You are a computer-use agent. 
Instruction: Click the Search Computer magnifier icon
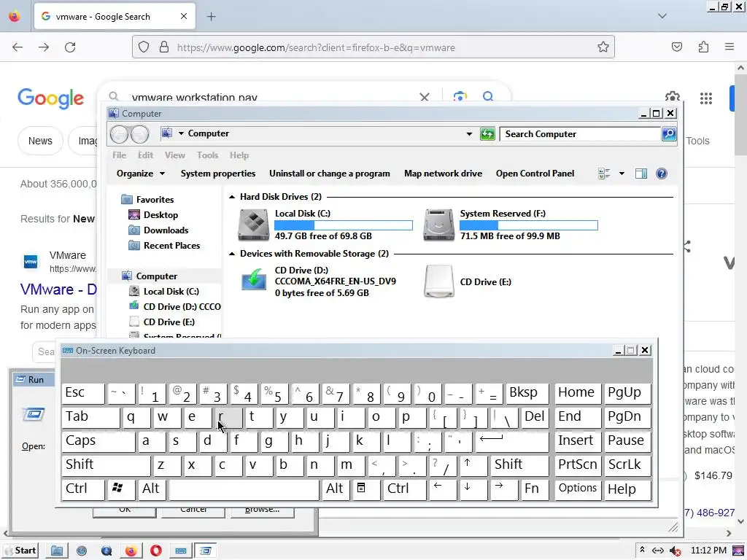pyautogui.click(x=669, y=134)
